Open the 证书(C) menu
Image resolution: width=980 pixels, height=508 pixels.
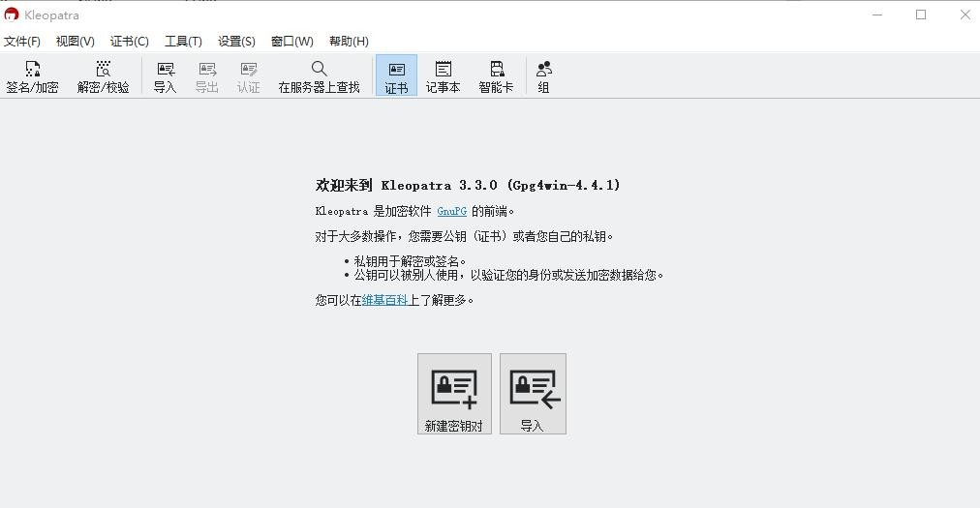pos(130,42)
